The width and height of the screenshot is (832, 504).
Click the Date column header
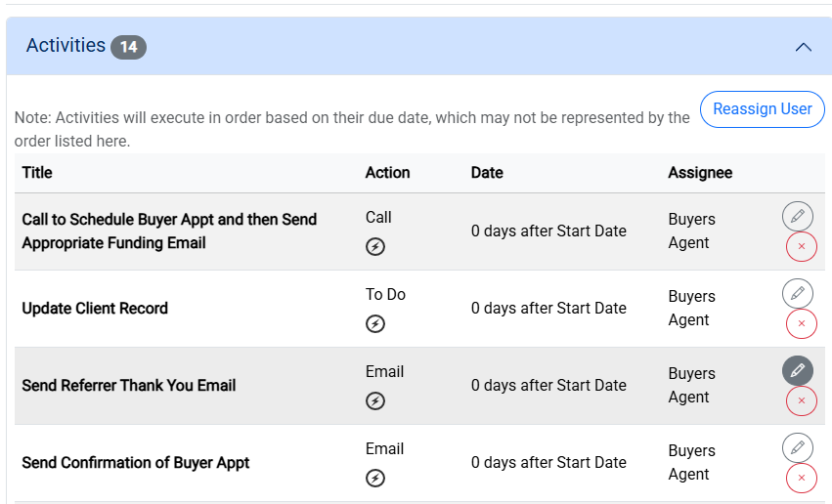point(487,173)
